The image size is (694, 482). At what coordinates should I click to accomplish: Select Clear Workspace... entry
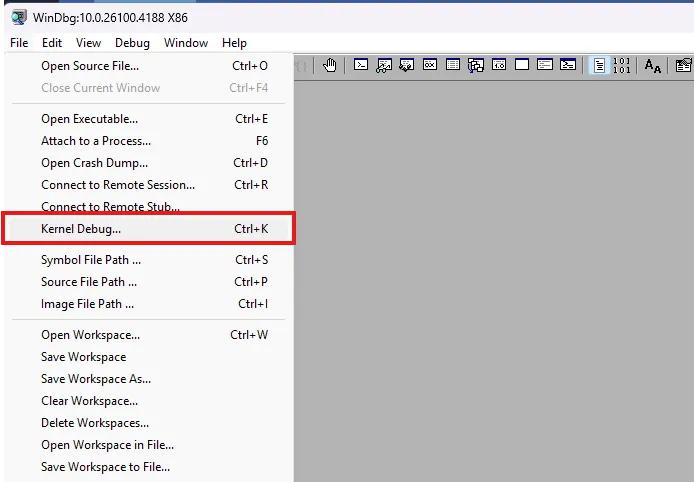149,401
